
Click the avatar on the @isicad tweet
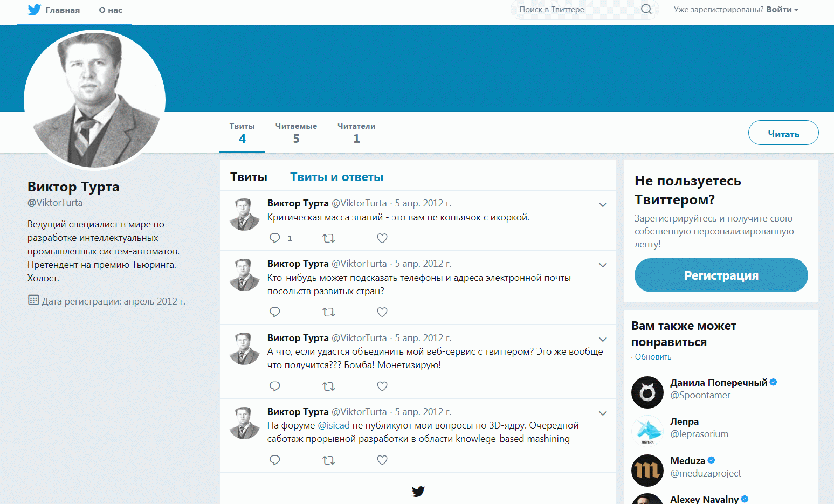tap(245, 423)
